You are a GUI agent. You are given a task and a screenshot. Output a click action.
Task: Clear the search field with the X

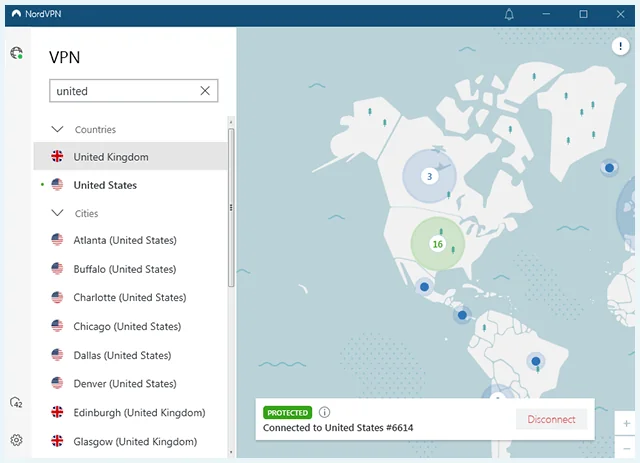tap(205, 91)
